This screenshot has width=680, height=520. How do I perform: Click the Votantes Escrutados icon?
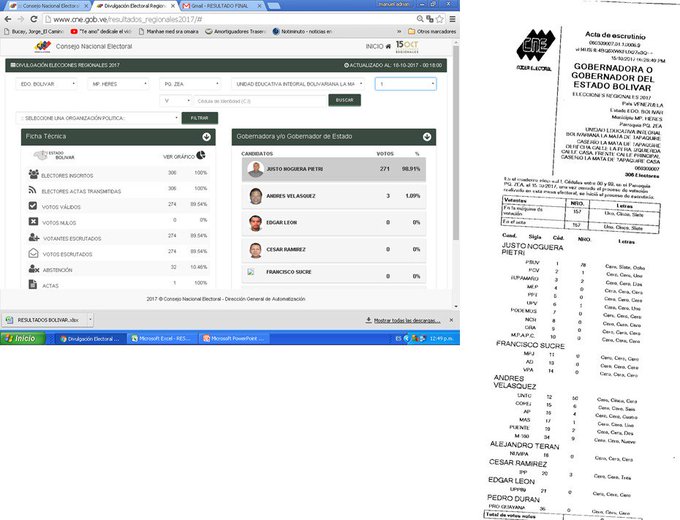click(34, 237)
